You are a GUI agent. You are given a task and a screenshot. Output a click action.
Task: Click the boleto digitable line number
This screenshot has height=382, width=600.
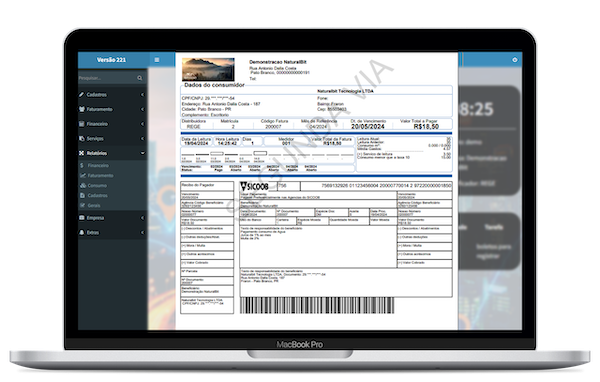(x=386, y=186)
